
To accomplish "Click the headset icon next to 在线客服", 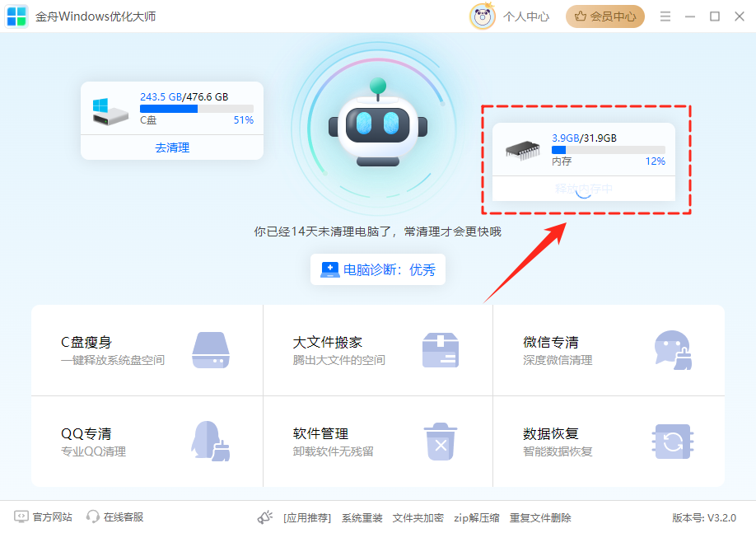I will click(92, 517).
